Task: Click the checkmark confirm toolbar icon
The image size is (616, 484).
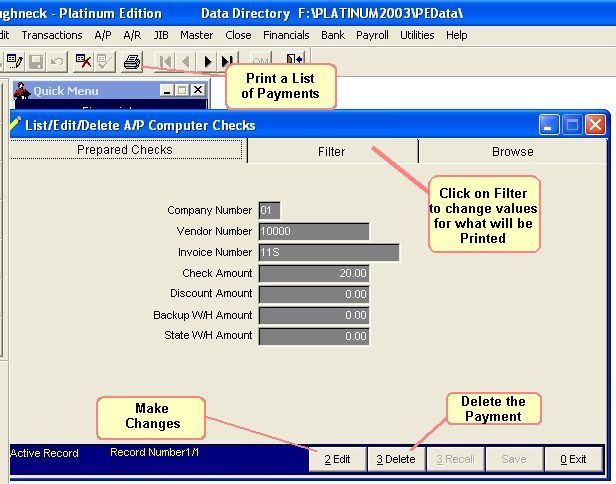Action: pyautogui.click(x=104, y=61)
